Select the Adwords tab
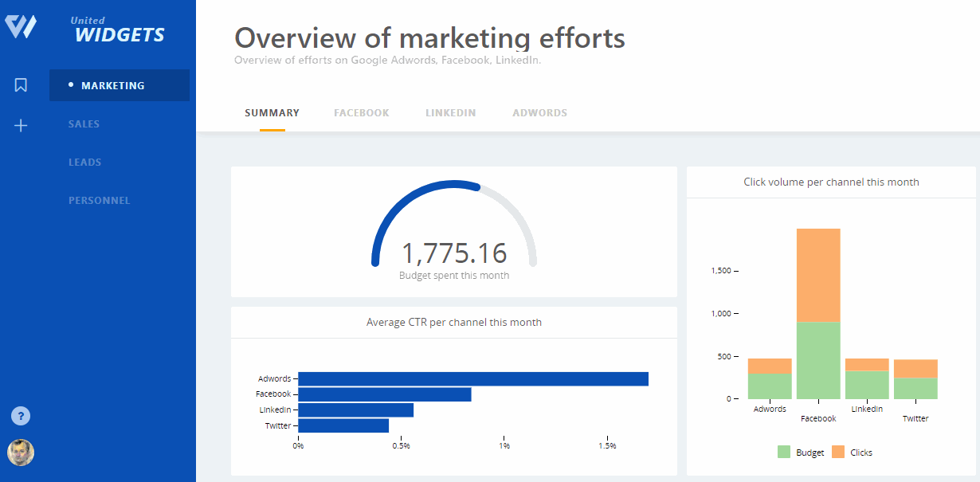 click(x=539, y=113)
